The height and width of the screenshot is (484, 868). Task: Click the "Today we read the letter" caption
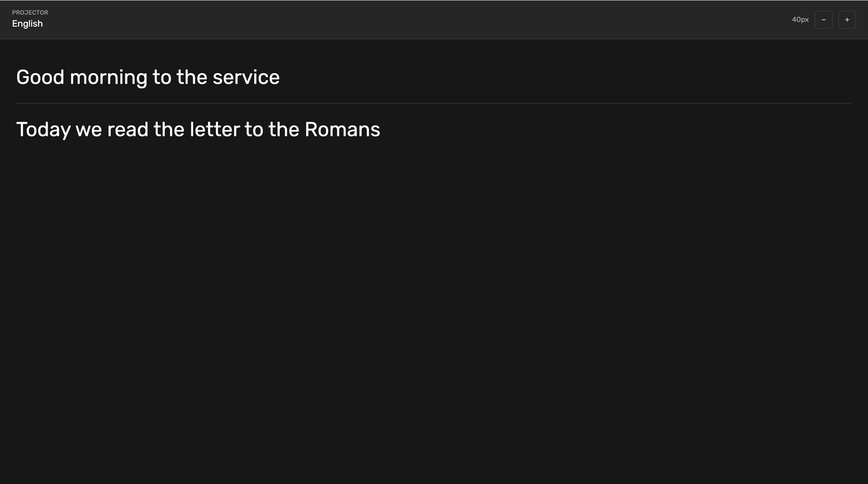[x=198, y=130]
